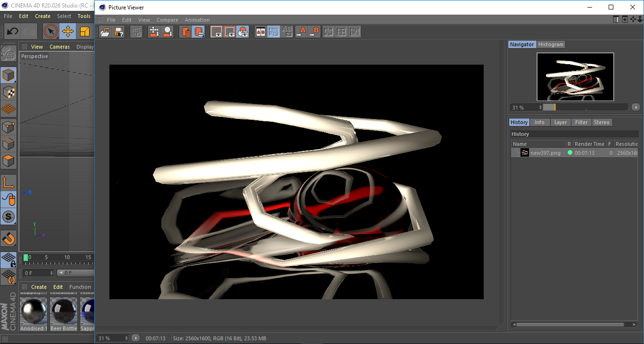Open the Compare menu

pyautogui.click(x=167, y=20)
